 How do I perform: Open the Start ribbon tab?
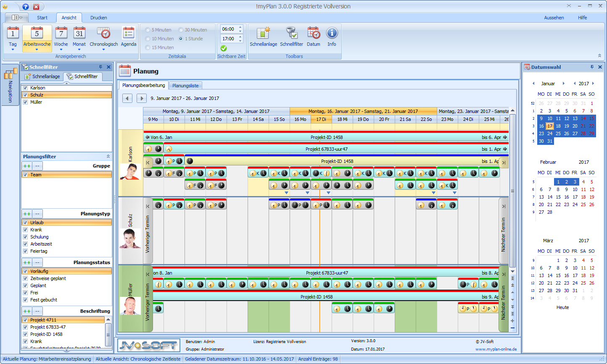(42, 18)
